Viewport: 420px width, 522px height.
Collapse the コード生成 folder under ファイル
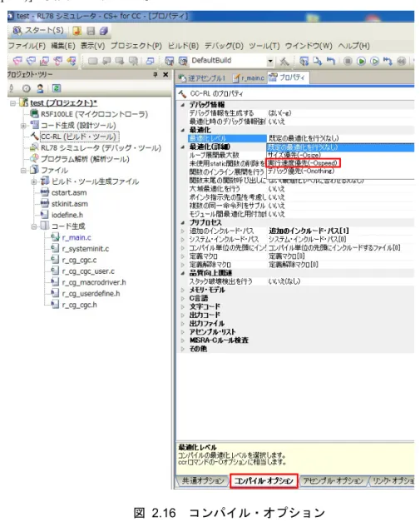34,226
